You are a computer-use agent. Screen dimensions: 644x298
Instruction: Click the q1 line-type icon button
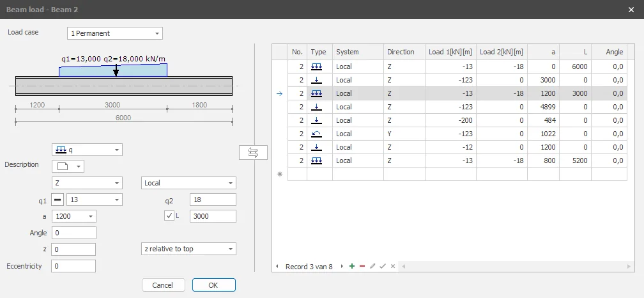tap(58, 200)
